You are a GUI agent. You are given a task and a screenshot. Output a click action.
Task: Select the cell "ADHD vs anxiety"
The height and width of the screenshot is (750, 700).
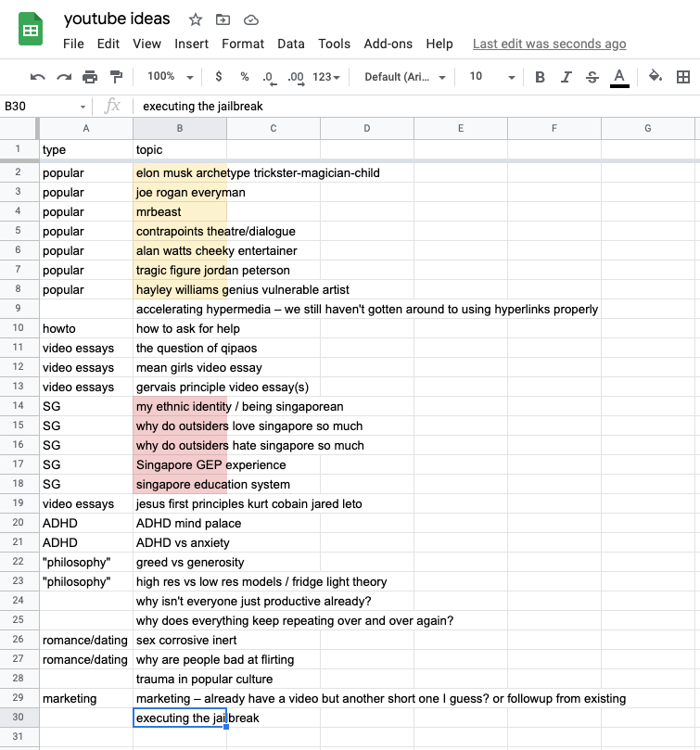pyautogui.click(x=180, y=542)
